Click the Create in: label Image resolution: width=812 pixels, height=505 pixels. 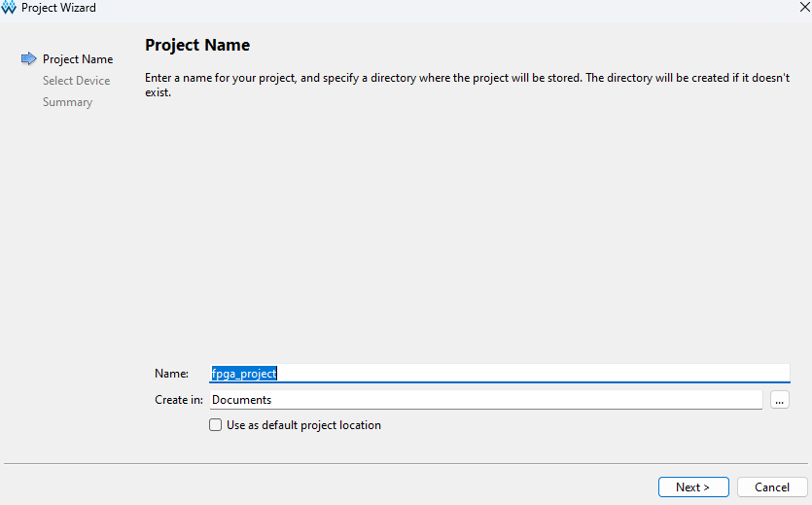coord(179,400)
